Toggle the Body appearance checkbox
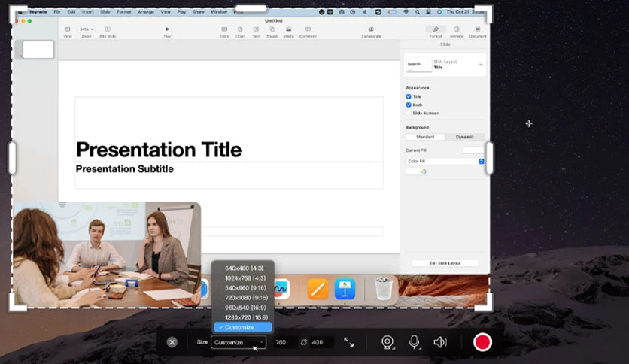The height and width of the screenshot is (364, 629). tap(409, 105)
